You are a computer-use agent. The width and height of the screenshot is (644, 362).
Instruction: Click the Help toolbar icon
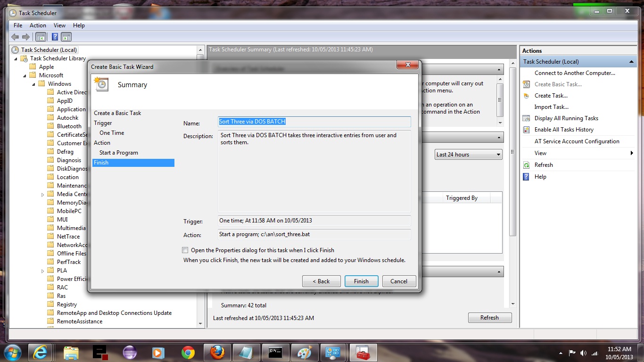point(55,37)
